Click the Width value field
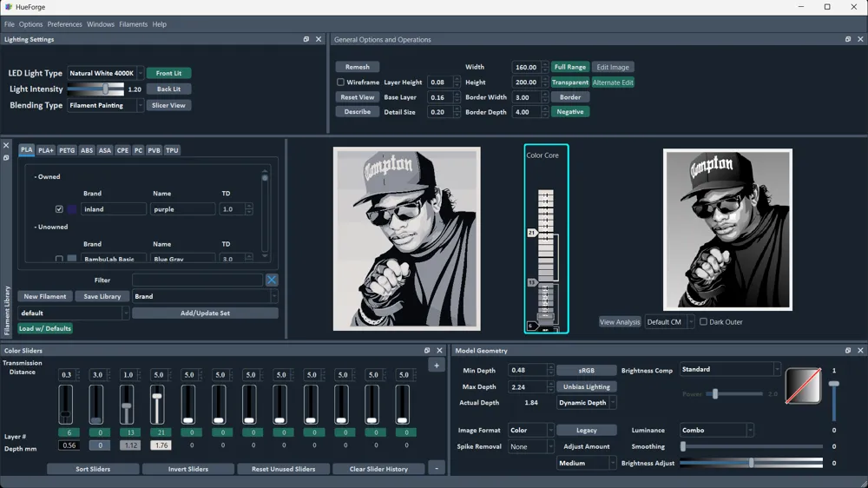The width and height of the screenshot is (868, 488). point(526,67)
